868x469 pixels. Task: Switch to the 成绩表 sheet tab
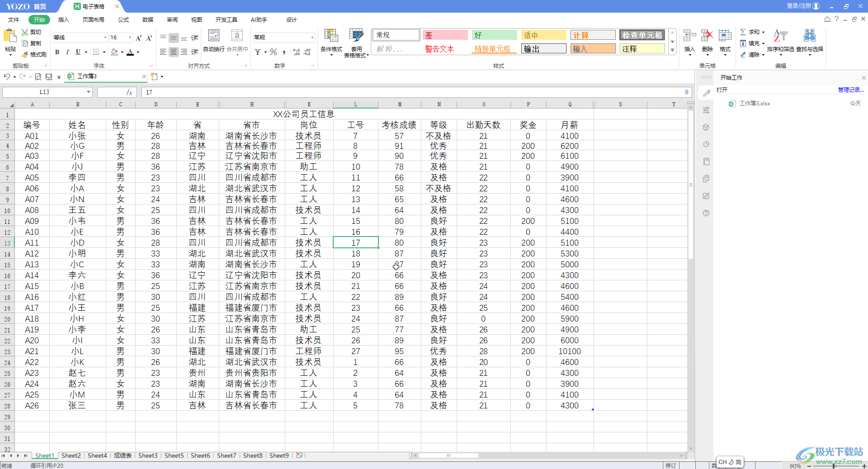tap(123, 455)
